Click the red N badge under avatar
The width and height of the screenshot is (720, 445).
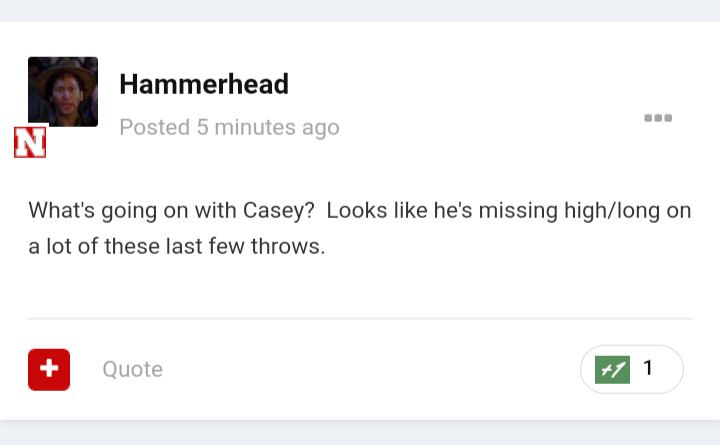point(30,143)
